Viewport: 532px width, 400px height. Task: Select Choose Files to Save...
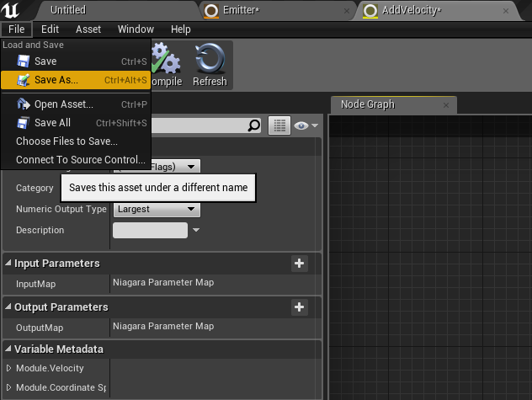[76, 141]
